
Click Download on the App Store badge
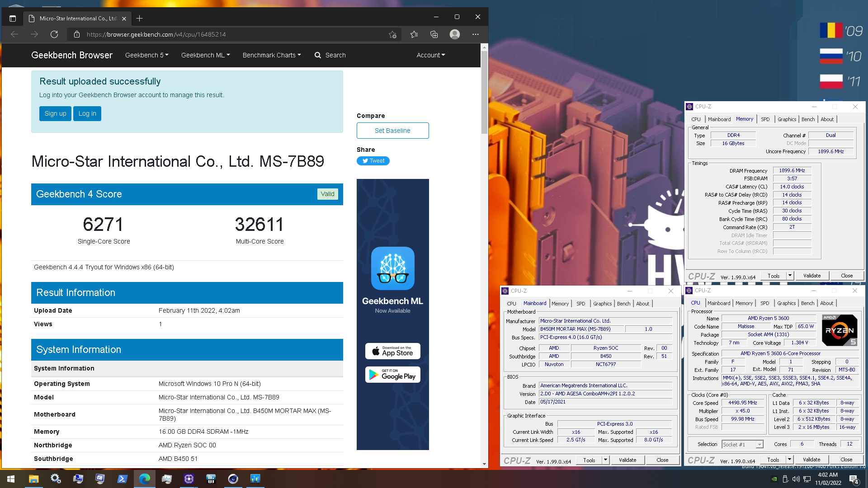pos(392,351)
